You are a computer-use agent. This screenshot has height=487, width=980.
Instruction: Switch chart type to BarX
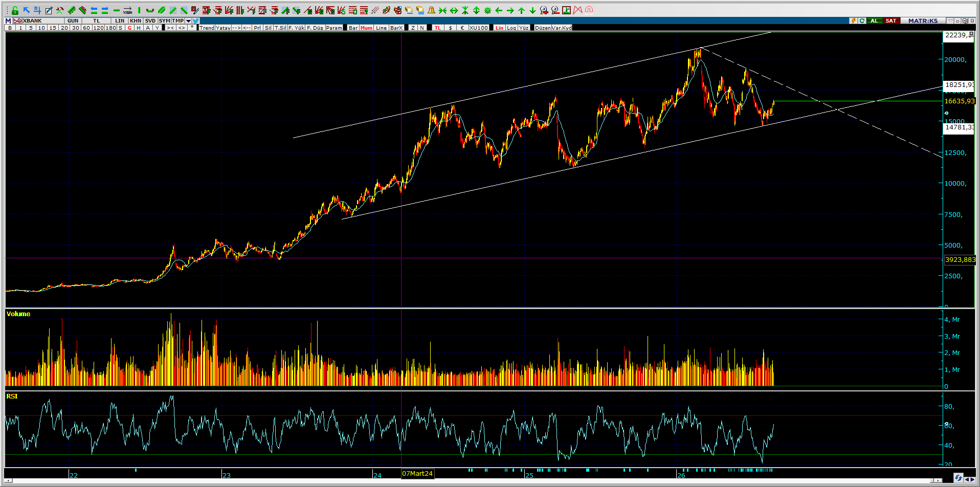click(x=396, y=28)
